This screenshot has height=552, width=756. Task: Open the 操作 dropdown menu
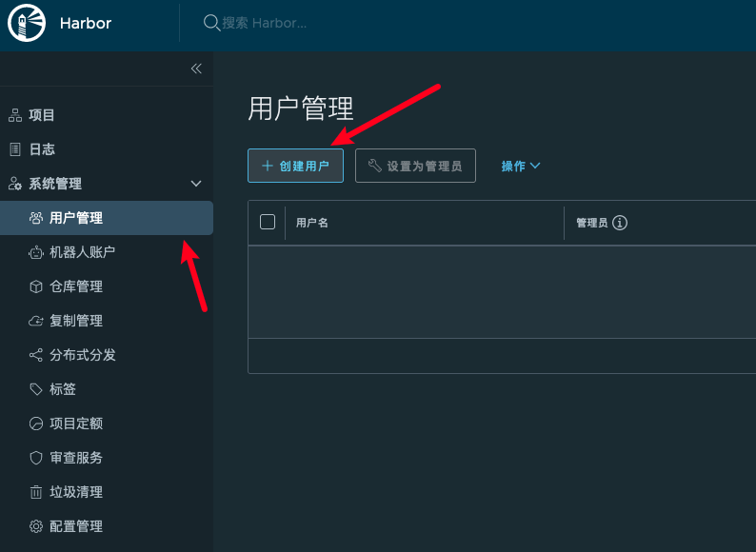click(520, 166)
